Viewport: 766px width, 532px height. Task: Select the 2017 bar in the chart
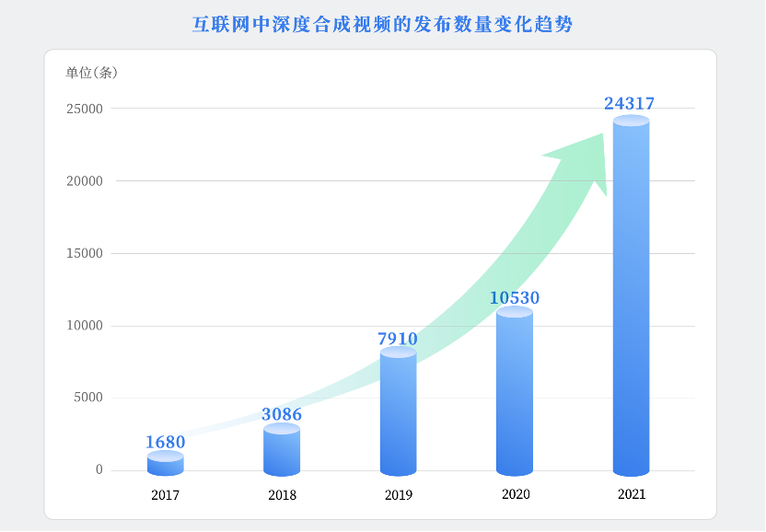(166, 465)
